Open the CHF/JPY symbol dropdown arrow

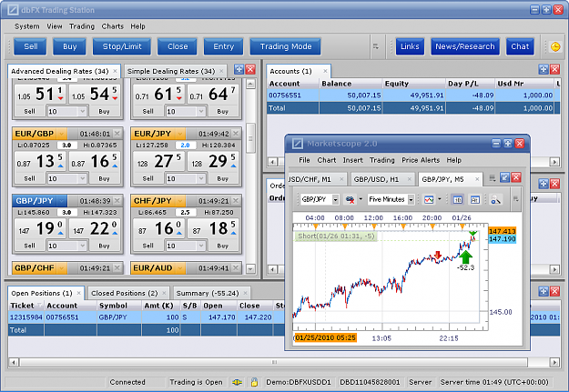coord(179,201)
